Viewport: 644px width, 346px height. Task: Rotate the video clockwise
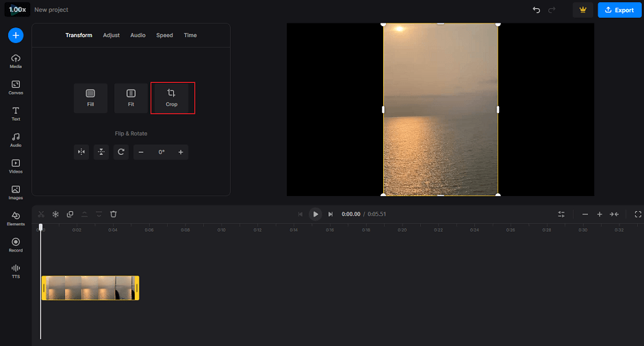pos(121,152)
